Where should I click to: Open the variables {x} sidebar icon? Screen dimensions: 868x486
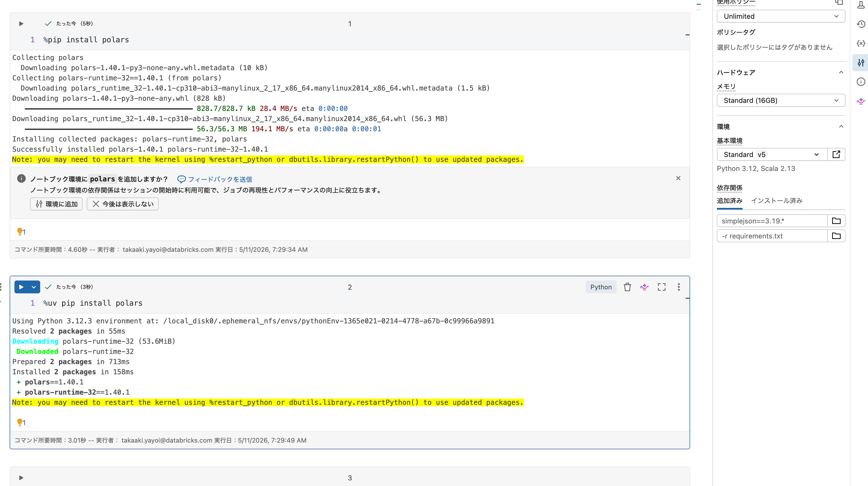click(861, 43)
